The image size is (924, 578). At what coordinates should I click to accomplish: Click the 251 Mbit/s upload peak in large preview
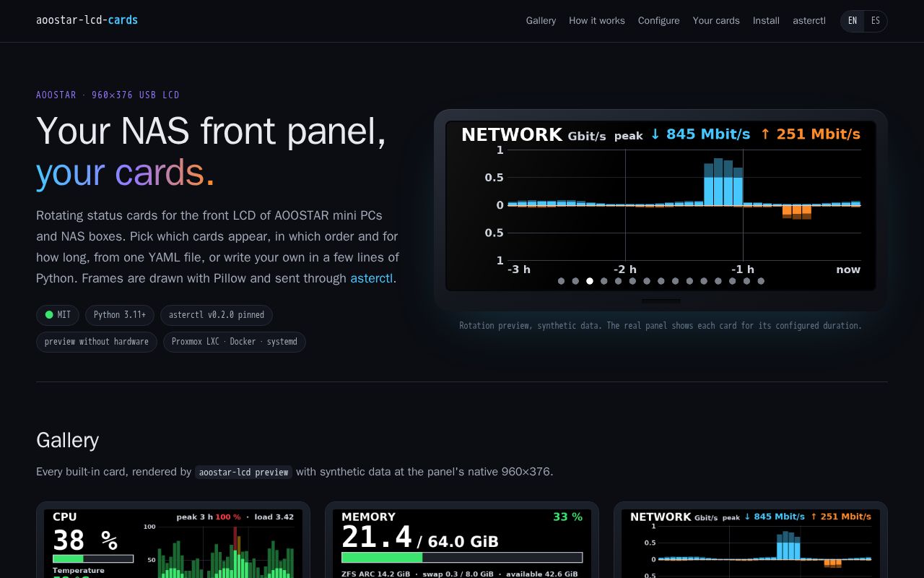click(x=810, y=134)
